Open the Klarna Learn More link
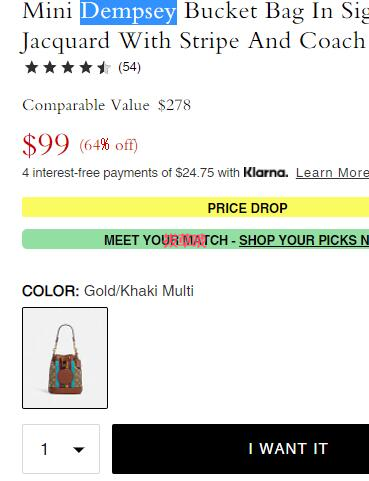 click(x=332, y=173)
